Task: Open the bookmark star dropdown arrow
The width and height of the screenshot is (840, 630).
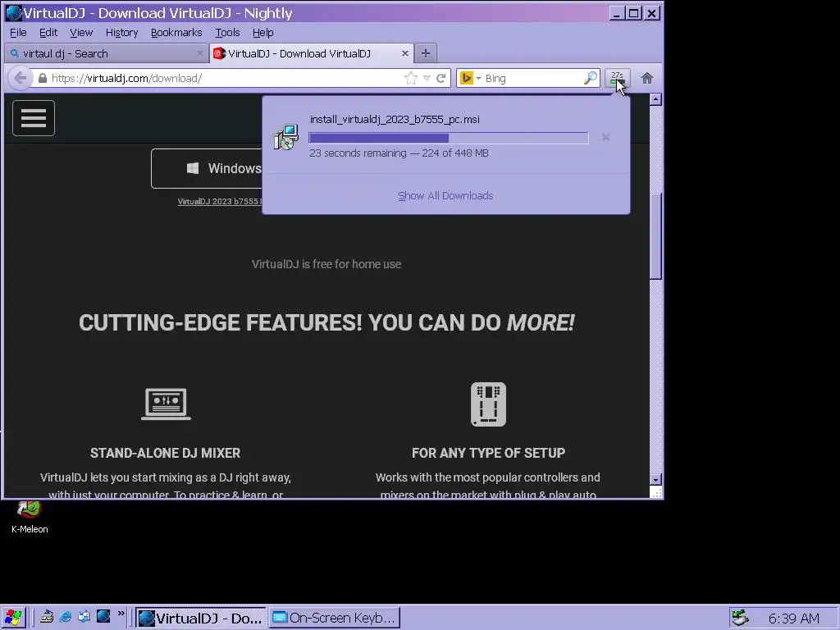Action: coord(427,78)
